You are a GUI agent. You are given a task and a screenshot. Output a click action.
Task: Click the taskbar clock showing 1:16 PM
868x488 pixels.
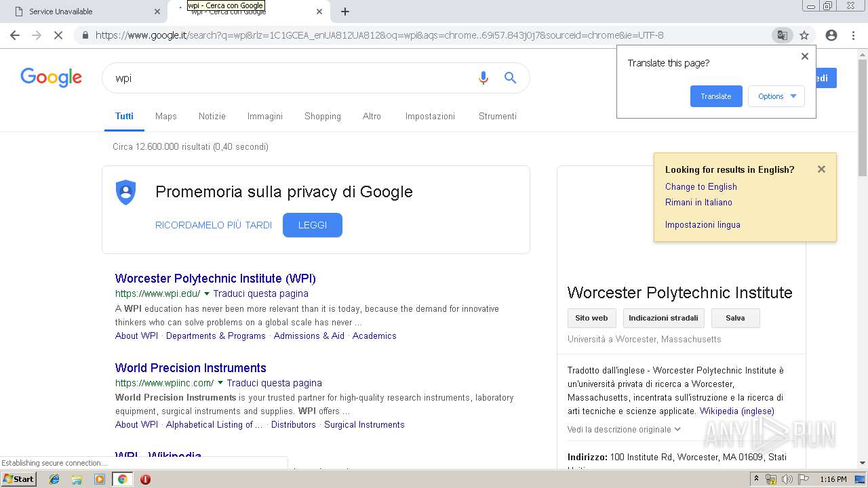click(833, 479)
